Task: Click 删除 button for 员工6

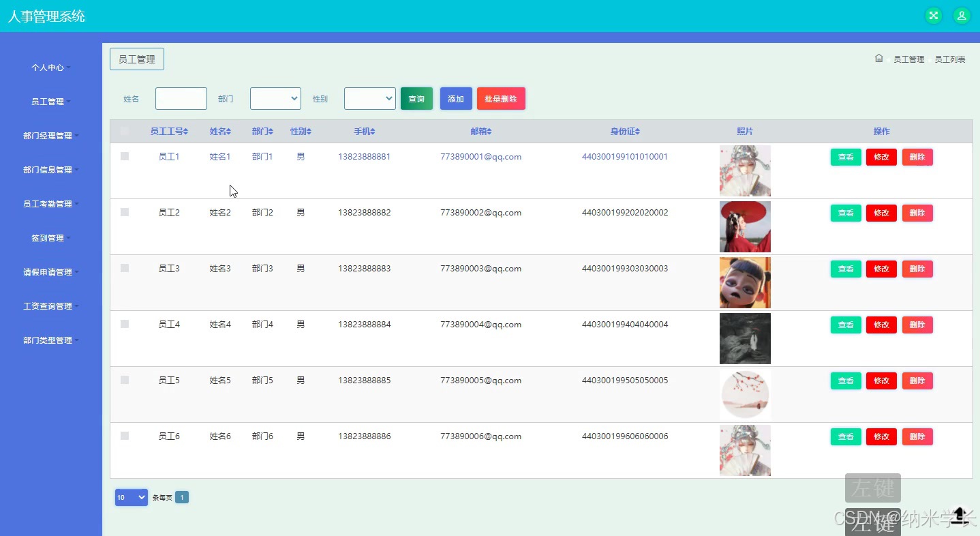Action: click(x=917, y=436)
